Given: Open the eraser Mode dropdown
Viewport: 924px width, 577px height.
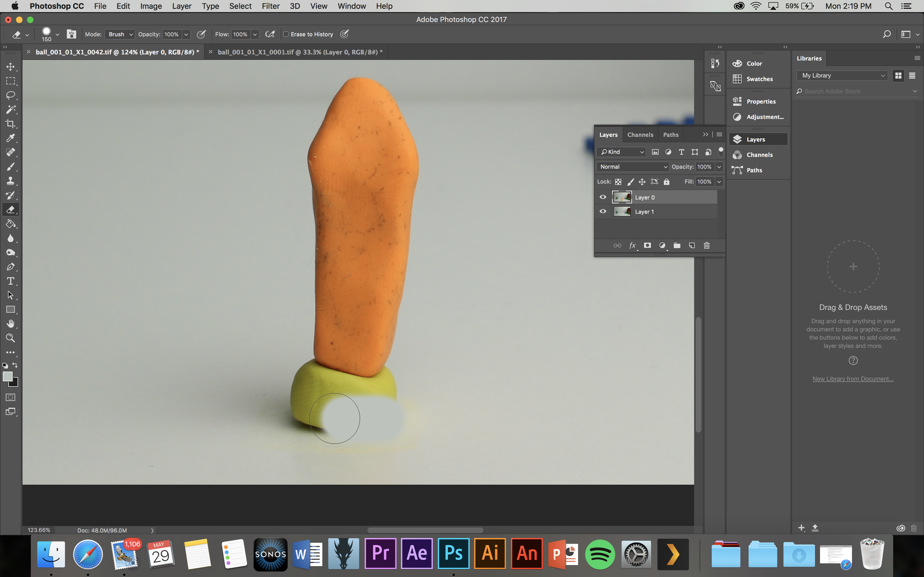Looking at the screenshot, I should pyautogui.click(x=120, y=34).
